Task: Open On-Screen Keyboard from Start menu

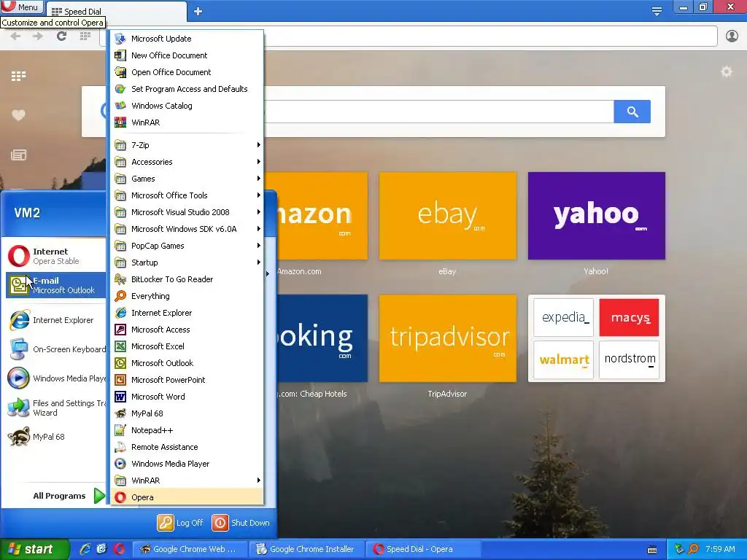Action: click(x=55, y=349)
